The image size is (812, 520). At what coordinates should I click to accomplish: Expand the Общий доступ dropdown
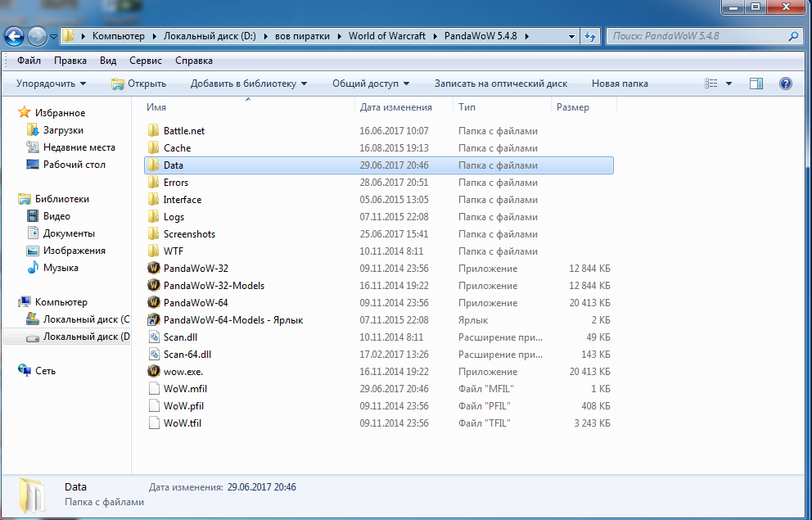pyautogui.click(x=370, y=84)
